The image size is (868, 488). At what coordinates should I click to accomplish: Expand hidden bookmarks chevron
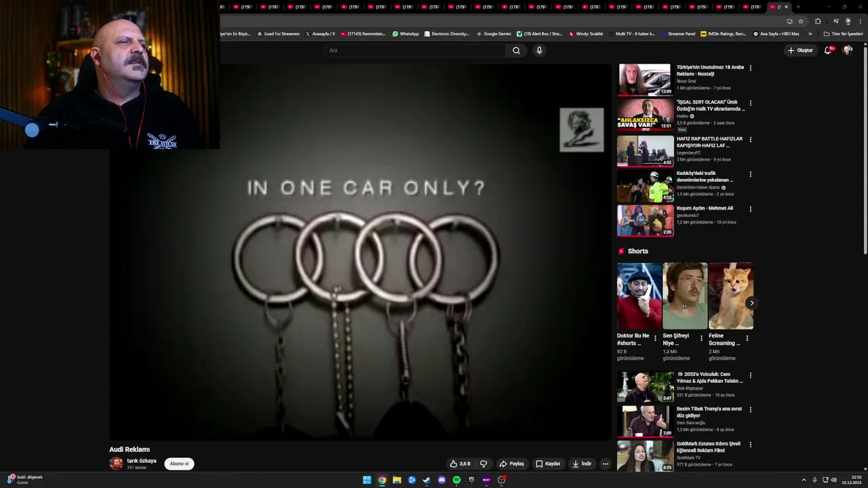tap(810, 34)
